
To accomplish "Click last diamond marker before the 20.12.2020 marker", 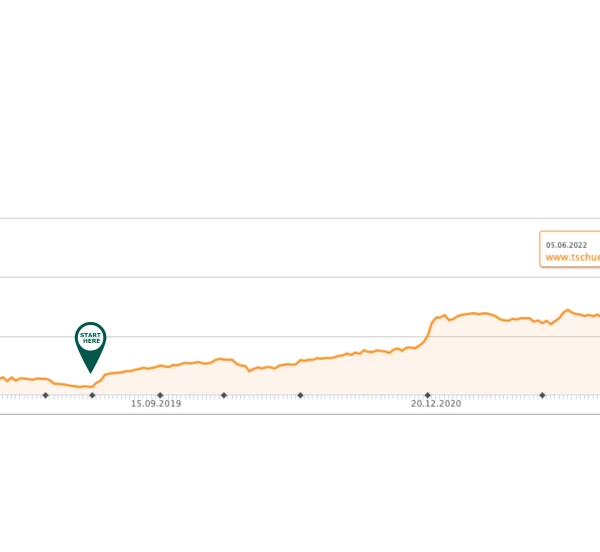I will click(300, 395).
